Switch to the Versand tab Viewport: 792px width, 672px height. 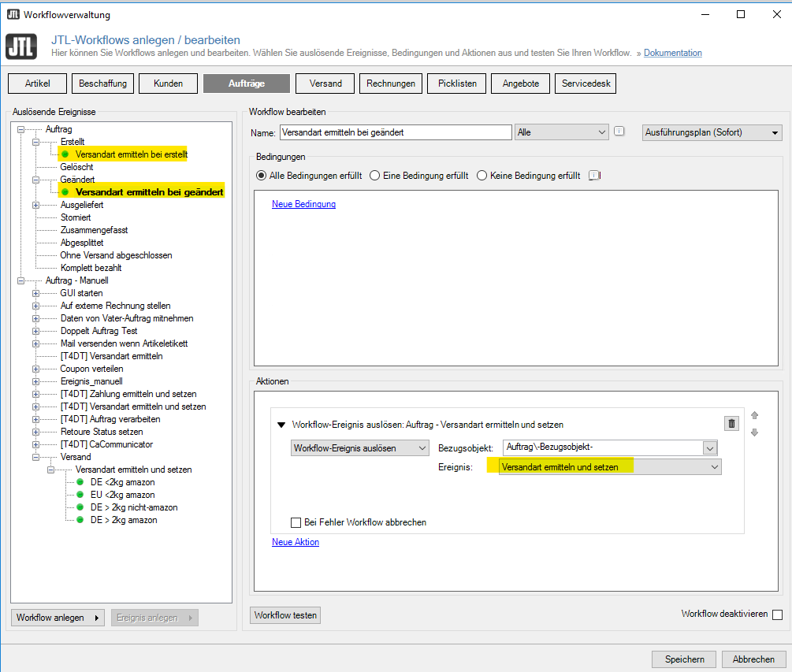[325, 84]
